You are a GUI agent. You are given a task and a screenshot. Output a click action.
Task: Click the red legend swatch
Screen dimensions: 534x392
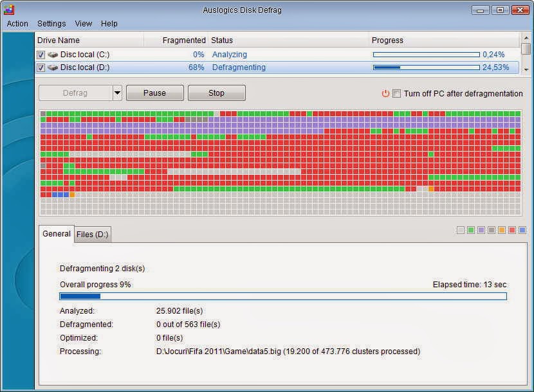[512, 230]
